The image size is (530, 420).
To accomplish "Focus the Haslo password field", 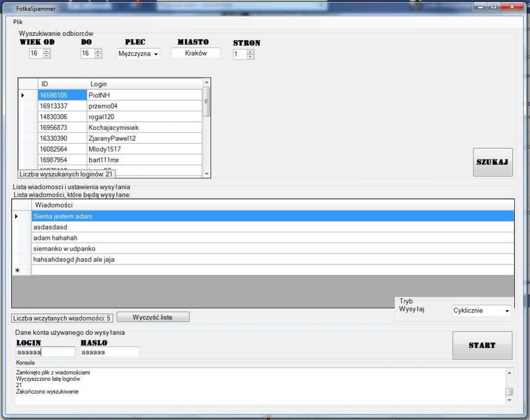I will (x=109, y=352).
